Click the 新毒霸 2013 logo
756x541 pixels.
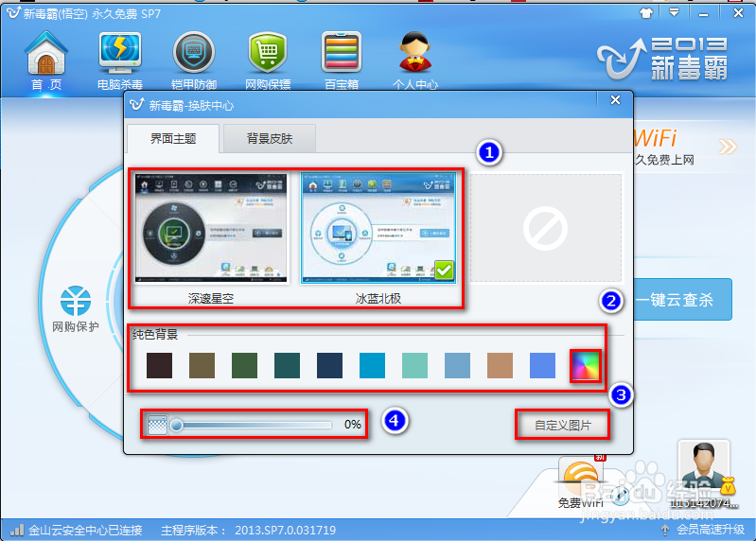(663, 59)
